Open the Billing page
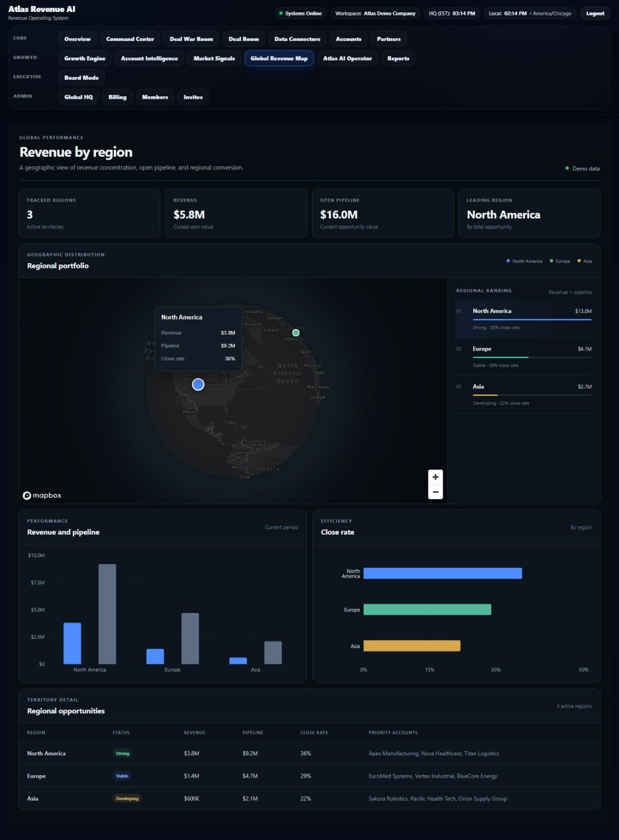The width and height of the screenshot is (619, 840). pyautogui.click(x=117, y=97)
